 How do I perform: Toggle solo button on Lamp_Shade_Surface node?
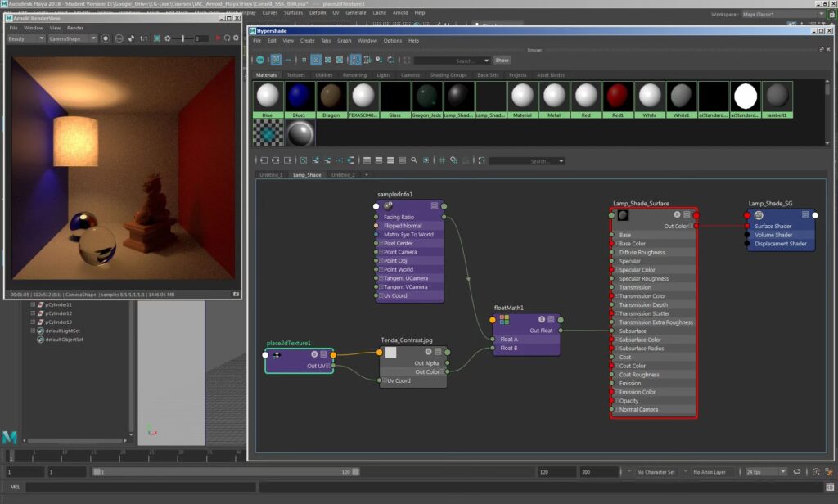point(677,214)
